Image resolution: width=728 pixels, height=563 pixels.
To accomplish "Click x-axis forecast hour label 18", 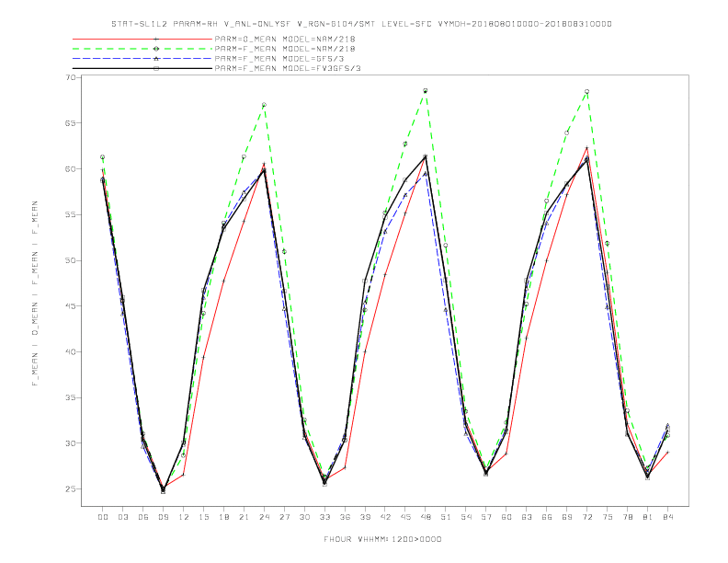I will 223,517.
